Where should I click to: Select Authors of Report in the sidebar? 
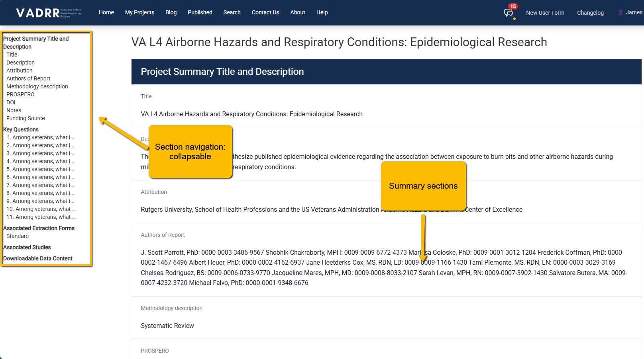[28, 78]
